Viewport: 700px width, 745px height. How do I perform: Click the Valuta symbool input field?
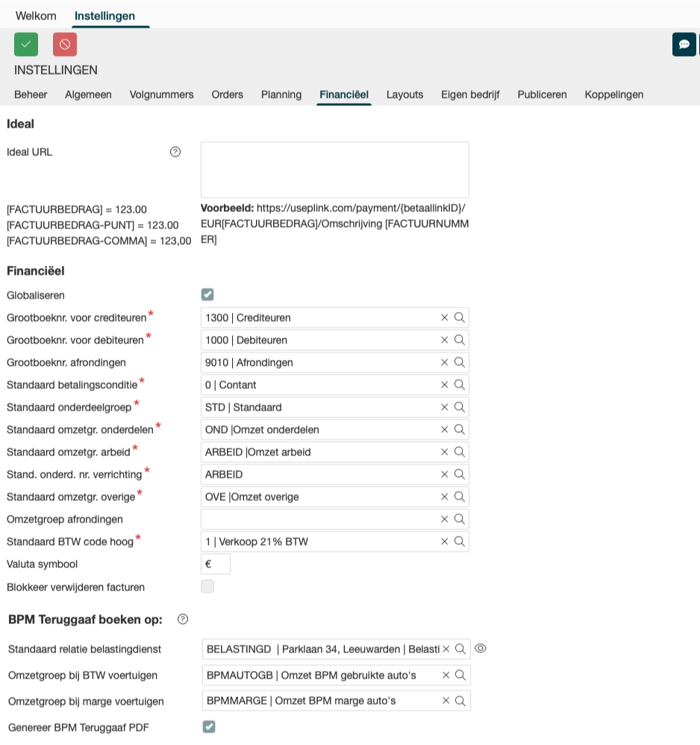pos(215,564)
